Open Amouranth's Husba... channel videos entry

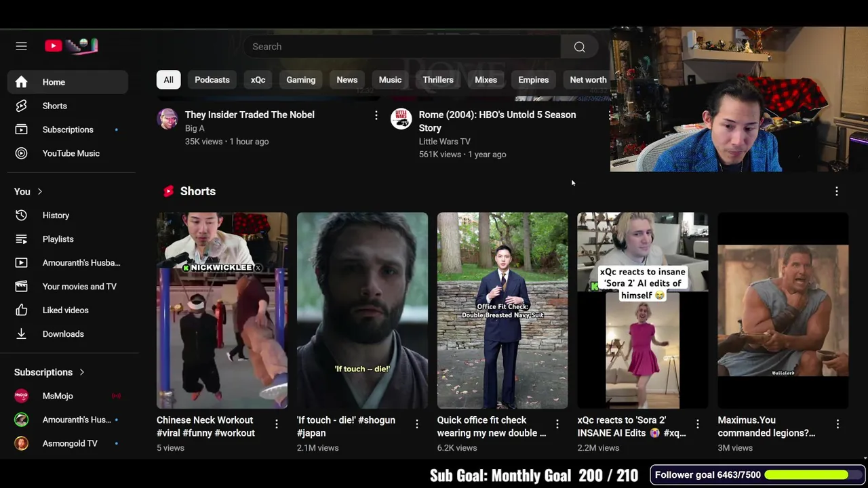click(x=68, y=263)
